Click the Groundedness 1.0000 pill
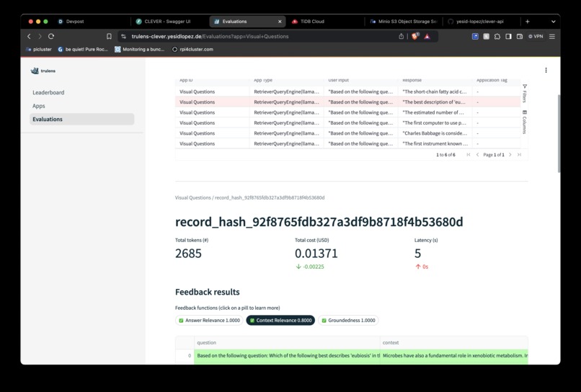 point(348,320)
